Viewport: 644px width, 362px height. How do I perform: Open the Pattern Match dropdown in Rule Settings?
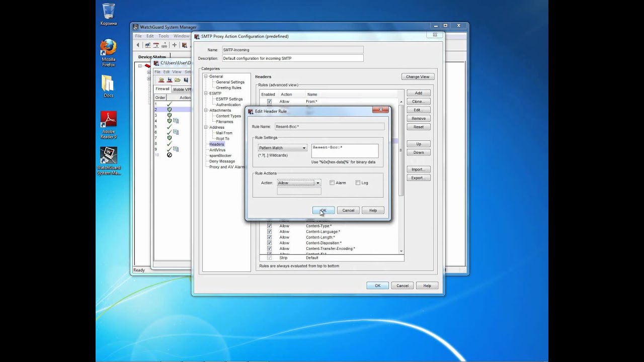pos(282,148)
